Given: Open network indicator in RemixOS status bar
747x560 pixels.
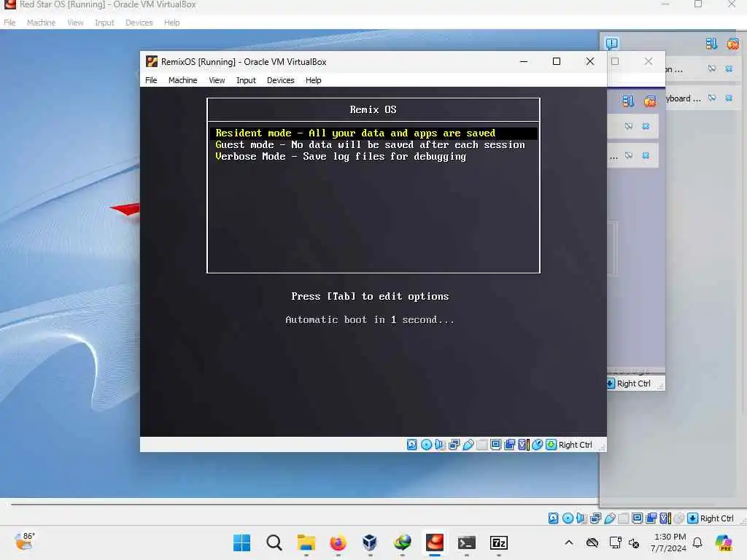Looking at the screenshot, I should 454,445.
